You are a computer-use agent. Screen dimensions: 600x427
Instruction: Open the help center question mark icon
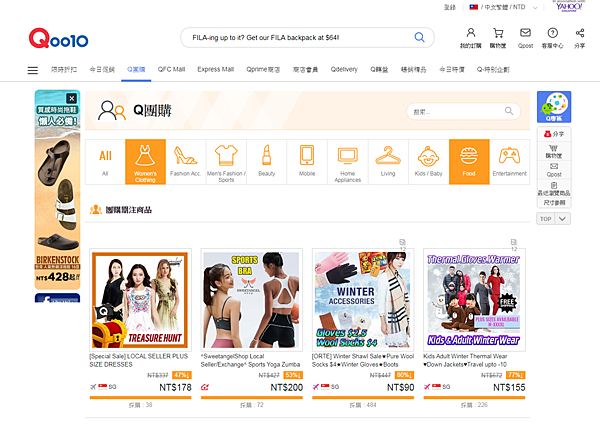pos(552,33)
